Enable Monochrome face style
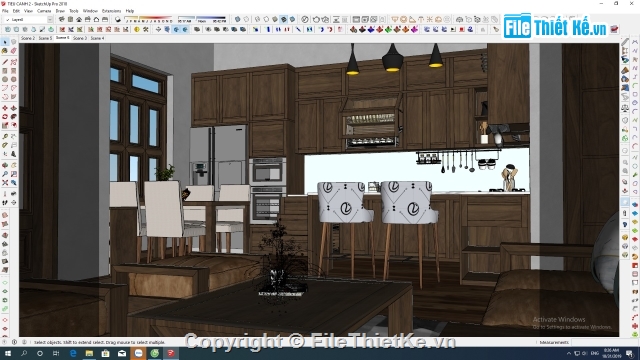Viewport: 640px width, 360px height. pyautogui.click(x=292, y=19)
